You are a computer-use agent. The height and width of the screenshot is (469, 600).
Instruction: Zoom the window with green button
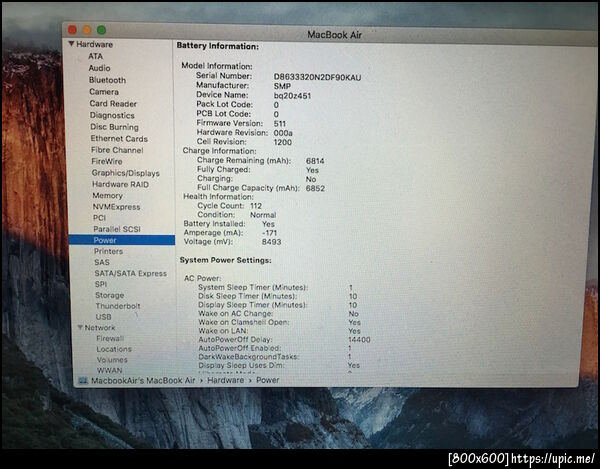[101, 30]
